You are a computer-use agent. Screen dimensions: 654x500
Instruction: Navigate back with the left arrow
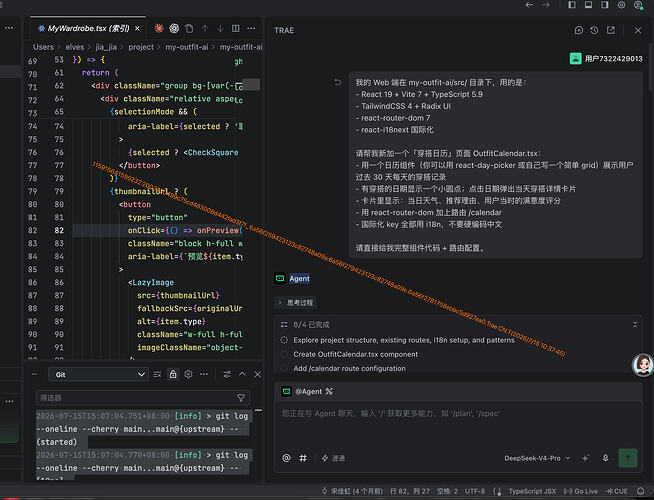(529, 5)
